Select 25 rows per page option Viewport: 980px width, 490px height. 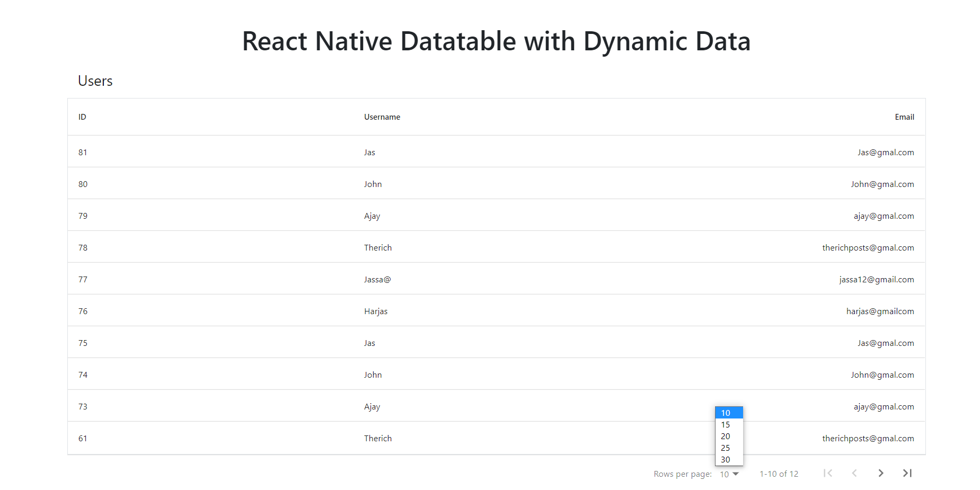(726, 448)
